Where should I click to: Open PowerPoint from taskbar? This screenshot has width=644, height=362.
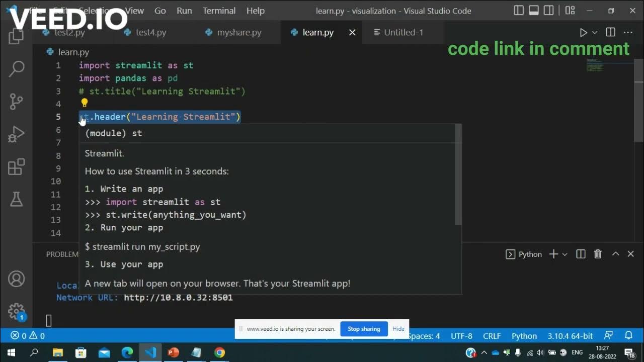click(173, 352)
